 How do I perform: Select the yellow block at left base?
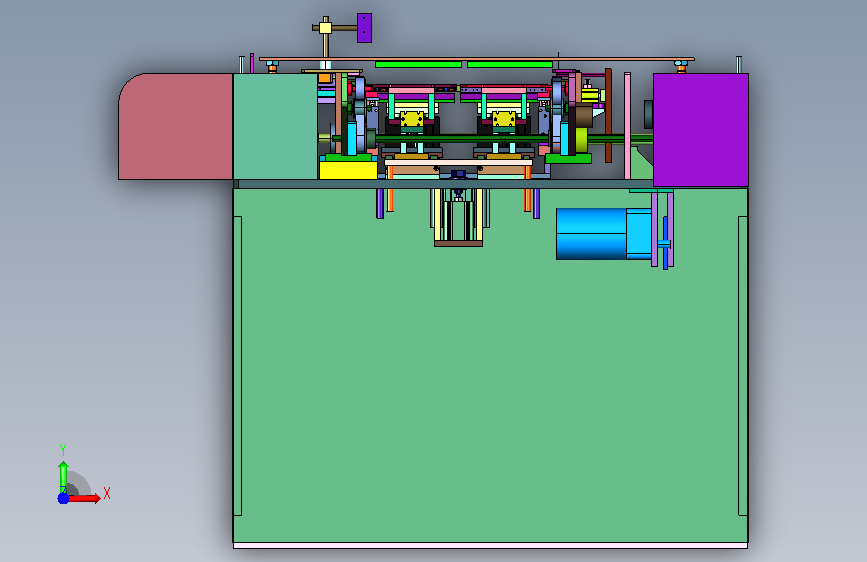[x=348, y=170]
